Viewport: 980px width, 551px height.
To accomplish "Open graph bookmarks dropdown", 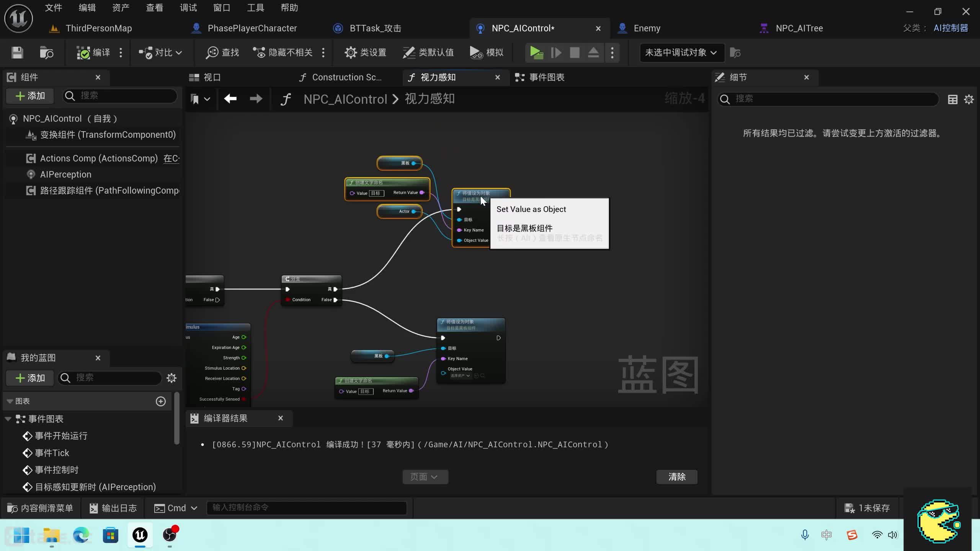I will point(200,99).
